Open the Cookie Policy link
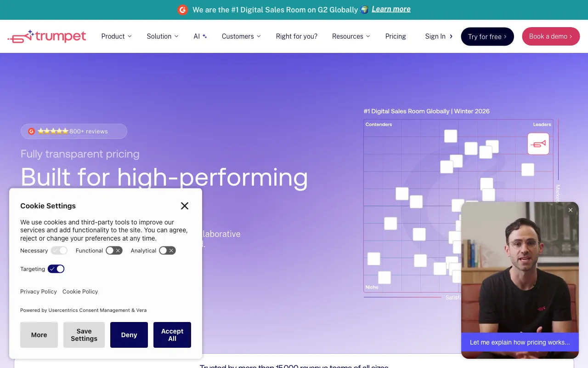588x368 pixels. 80,292
